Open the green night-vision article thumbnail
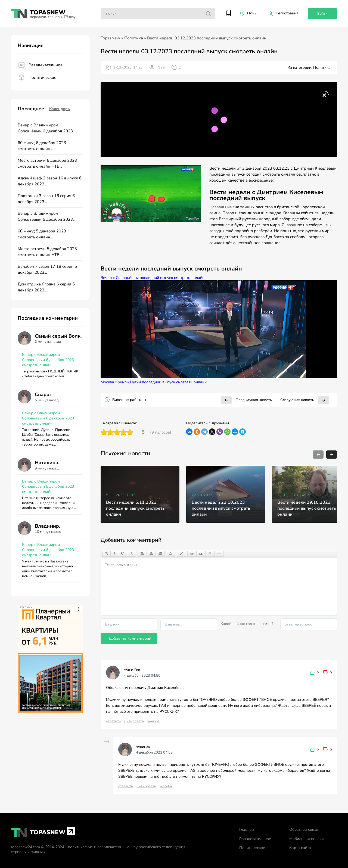This screenshot has height=868, width=348. (x=151, y=193)
